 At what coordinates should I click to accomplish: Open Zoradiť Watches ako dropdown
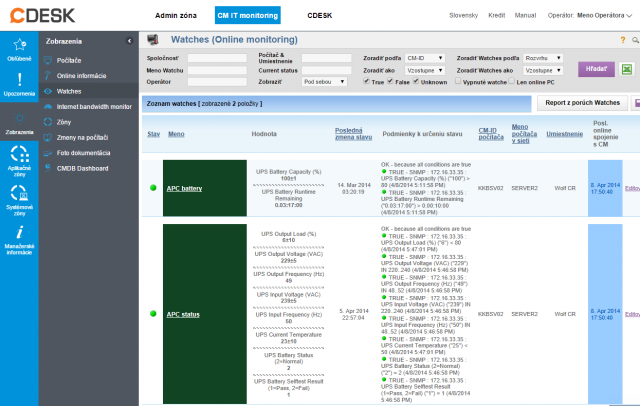[x=543, y=70]
